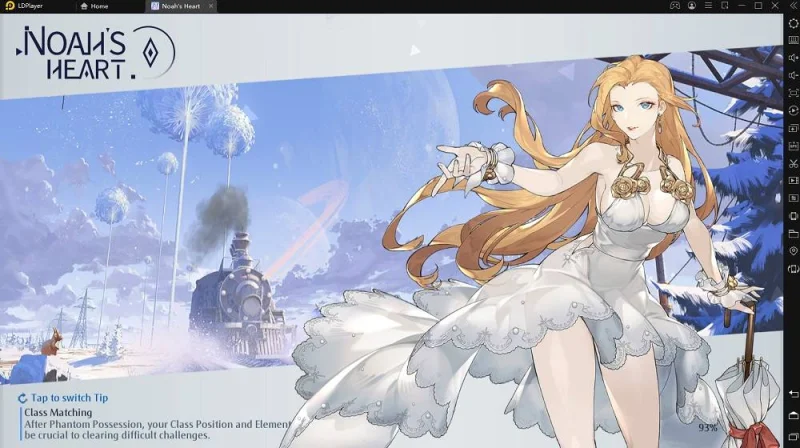Click the title bar icon beside the hamburger menu

pyautogui.click(x=724, y=6)
